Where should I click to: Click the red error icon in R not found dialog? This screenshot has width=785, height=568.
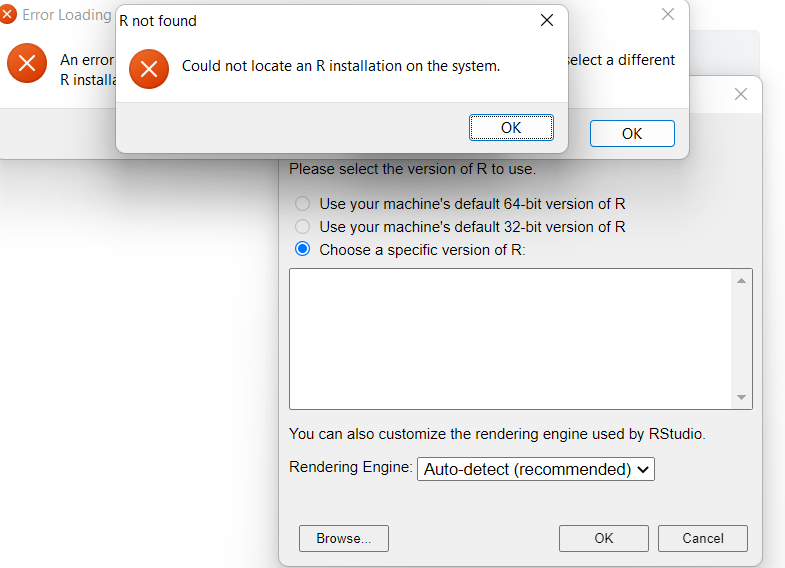pos(149,69)
